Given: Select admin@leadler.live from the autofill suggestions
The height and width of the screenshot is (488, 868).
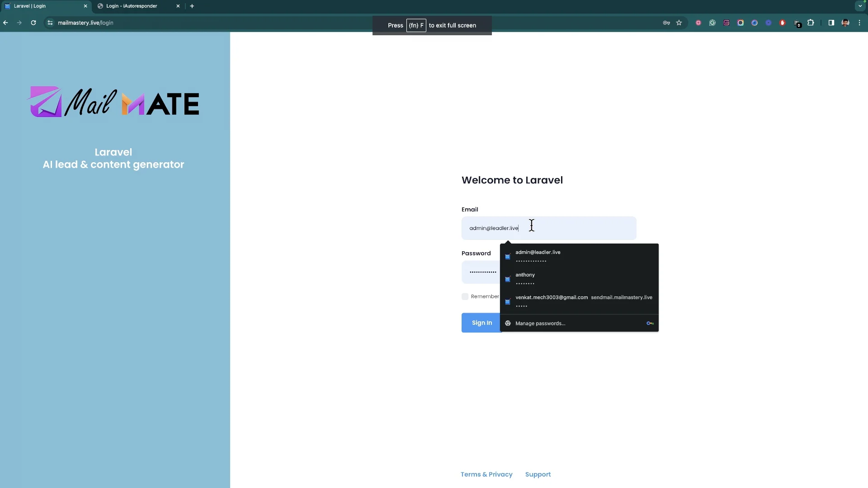Looking at the screenshot, I should 538,256.
